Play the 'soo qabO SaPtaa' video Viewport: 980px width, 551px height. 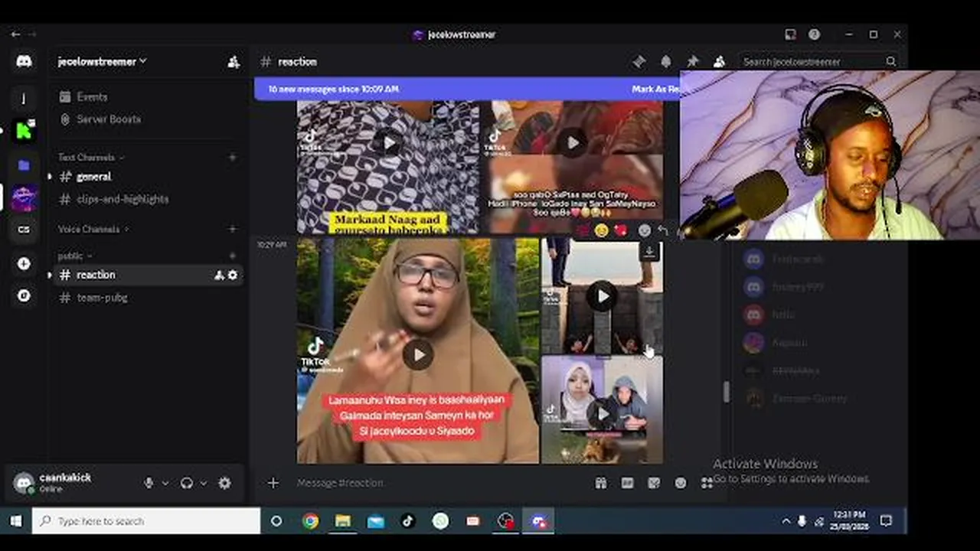[x=572, y=143]
